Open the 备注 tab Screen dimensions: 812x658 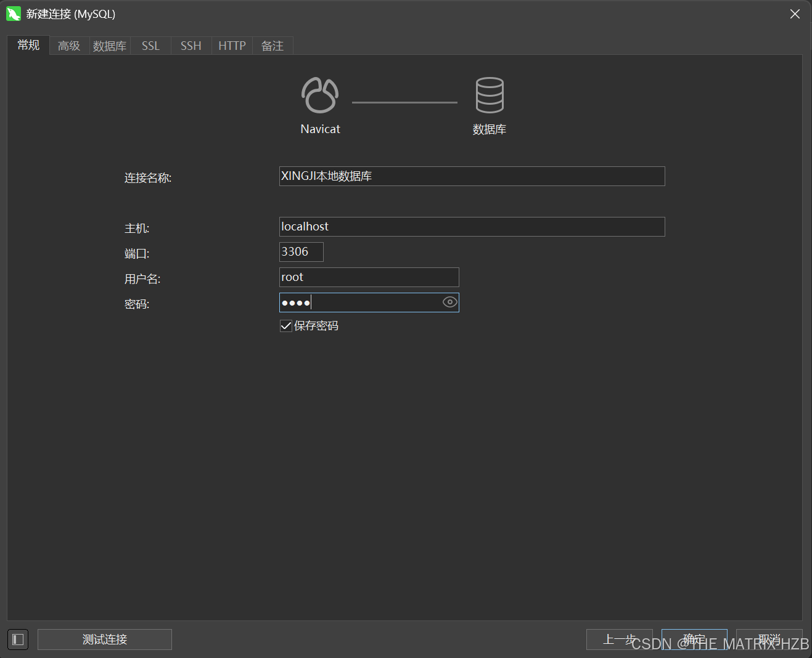[273, 46]
